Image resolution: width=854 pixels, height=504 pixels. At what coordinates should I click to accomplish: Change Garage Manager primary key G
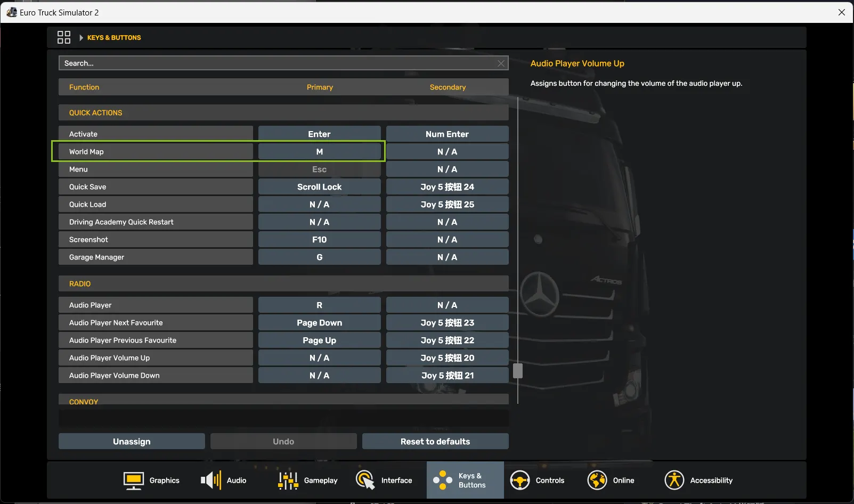tap(320, 257)
